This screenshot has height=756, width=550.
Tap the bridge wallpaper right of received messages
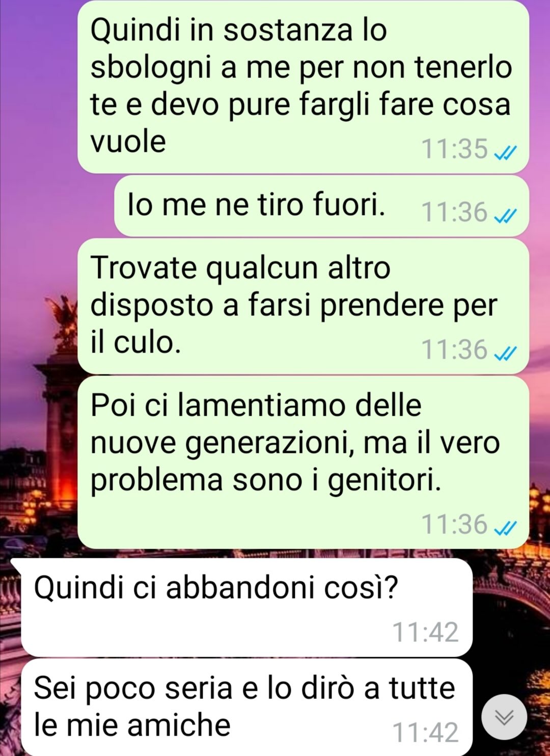point(509,611)
